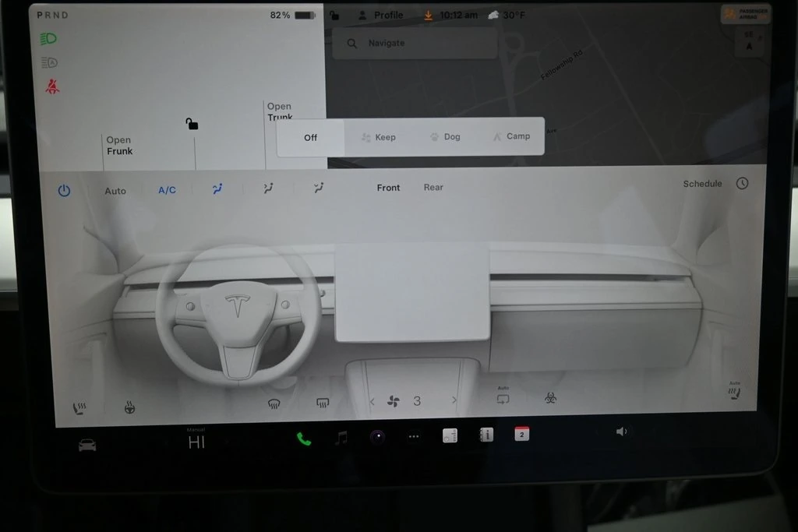Tap the Navigate search field

(x=415, y=44)
